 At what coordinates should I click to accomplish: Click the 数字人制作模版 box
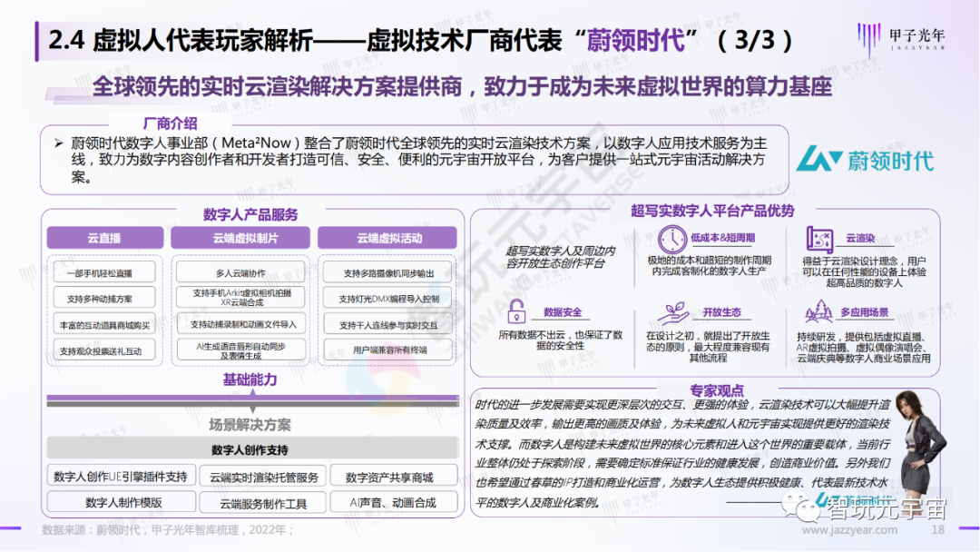[x=122, y=502]
